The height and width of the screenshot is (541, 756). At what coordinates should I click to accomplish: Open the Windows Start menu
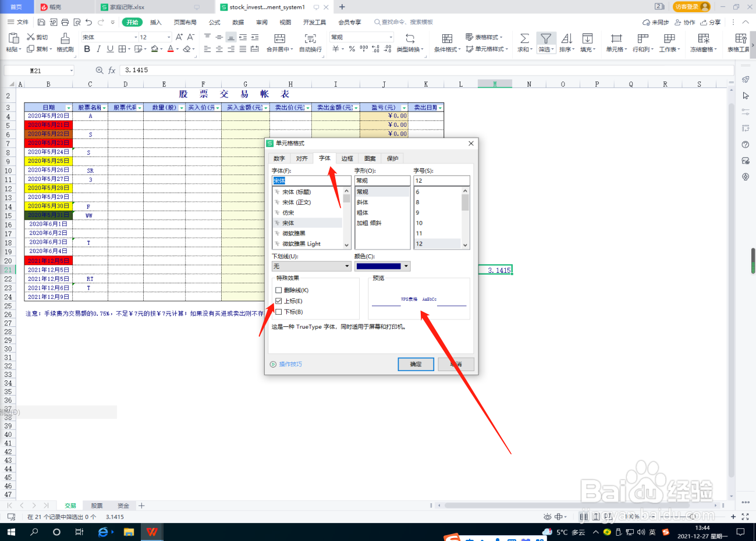(x=11, y=532)
